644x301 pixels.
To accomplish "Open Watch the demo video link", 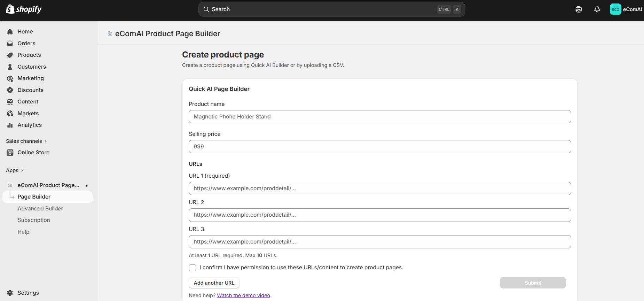I will coord(244,295).
